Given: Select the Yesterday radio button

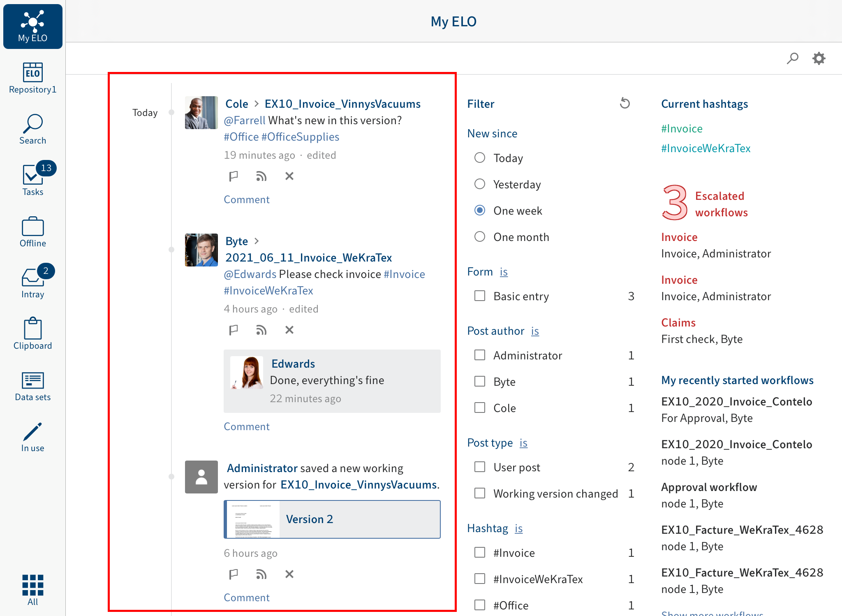Looking at the screenshot, I should pos(480,184).
